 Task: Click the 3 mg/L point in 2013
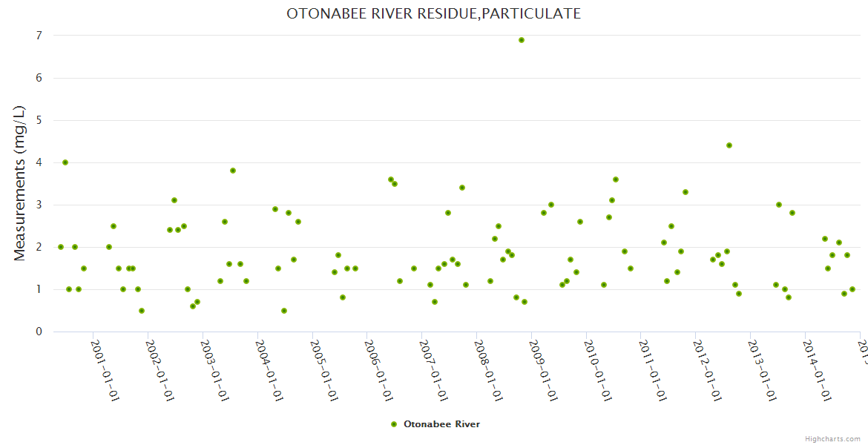click(x=779, y=205)
